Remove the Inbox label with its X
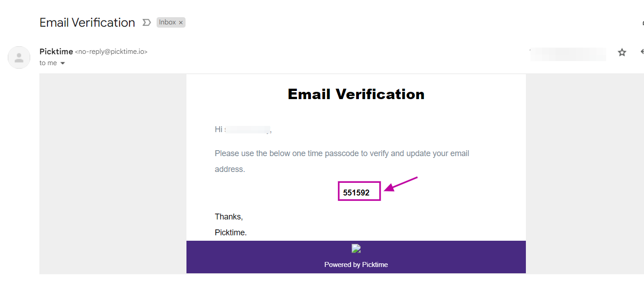The image size is (644, 281). pos(181,22)
